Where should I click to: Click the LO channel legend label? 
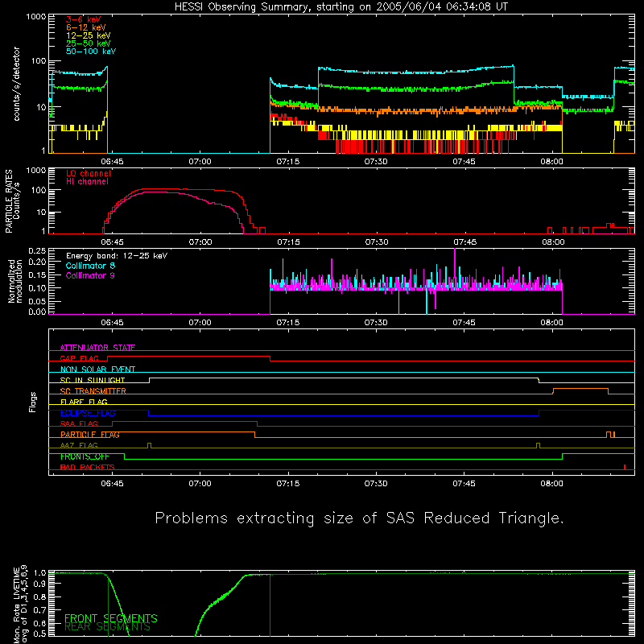click(x=89, y=173)
